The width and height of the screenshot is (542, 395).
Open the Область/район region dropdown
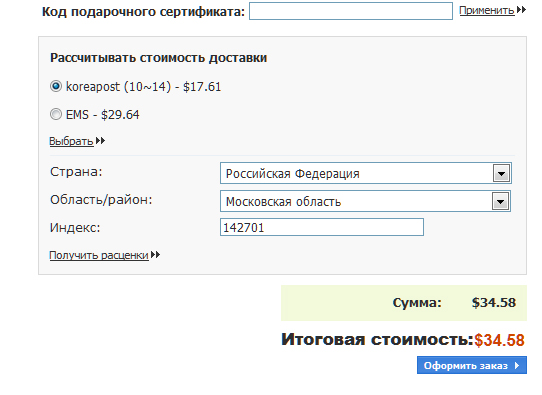(x=365, y=201)
